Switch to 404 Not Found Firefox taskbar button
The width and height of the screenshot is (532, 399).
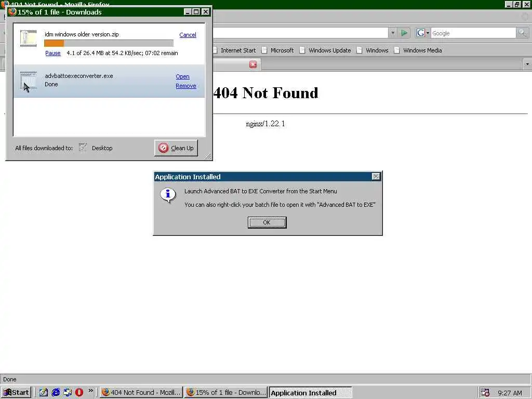pos(141,393)
